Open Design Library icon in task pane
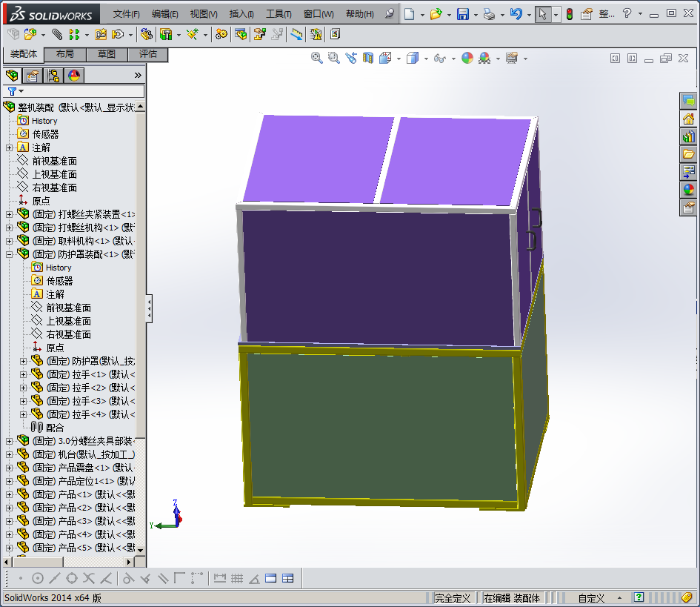700x607 pixels. pos(688,136)
